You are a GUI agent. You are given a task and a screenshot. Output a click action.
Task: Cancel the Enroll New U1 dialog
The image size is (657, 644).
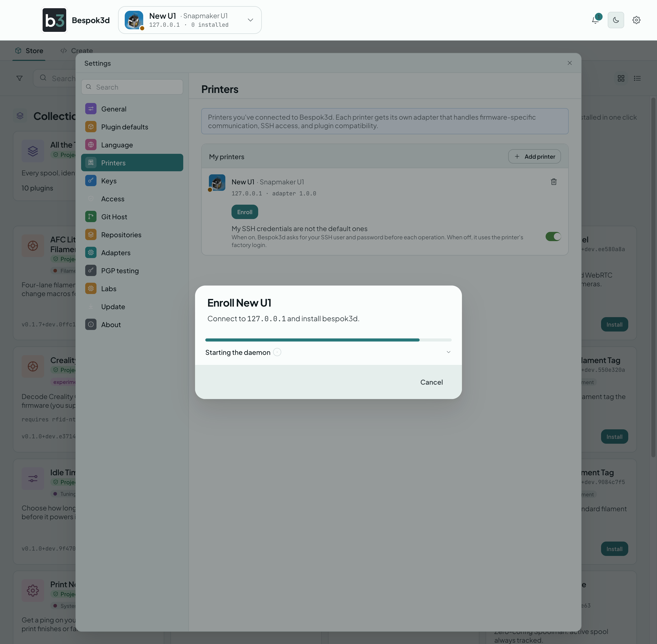coord(431,382)
